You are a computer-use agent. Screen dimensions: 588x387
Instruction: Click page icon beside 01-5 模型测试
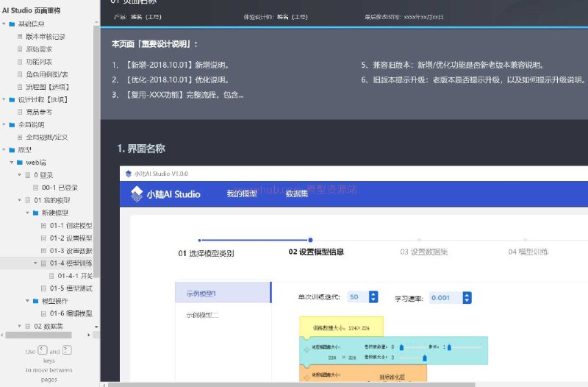coord(43,288)
